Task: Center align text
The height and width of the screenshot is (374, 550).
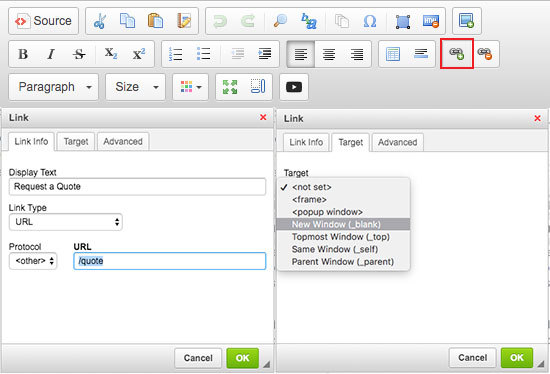Action: point(329,54)
